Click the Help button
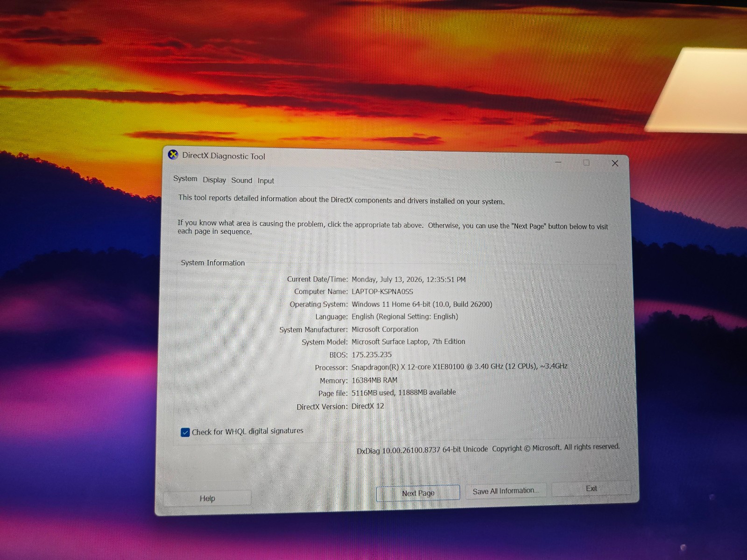This screenshot has width=747, height=560. coord(207,498)
